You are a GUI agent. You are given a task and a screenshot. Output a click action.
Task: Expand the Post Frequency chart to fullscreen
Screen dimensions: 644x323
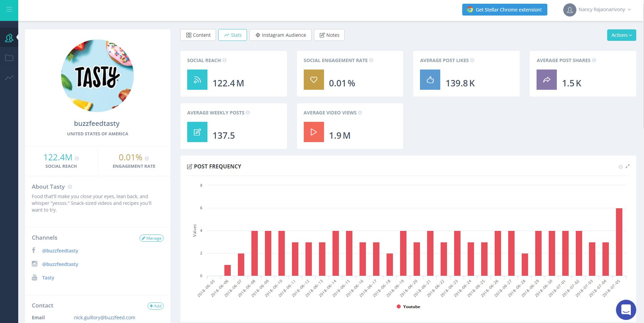(627, 166)
